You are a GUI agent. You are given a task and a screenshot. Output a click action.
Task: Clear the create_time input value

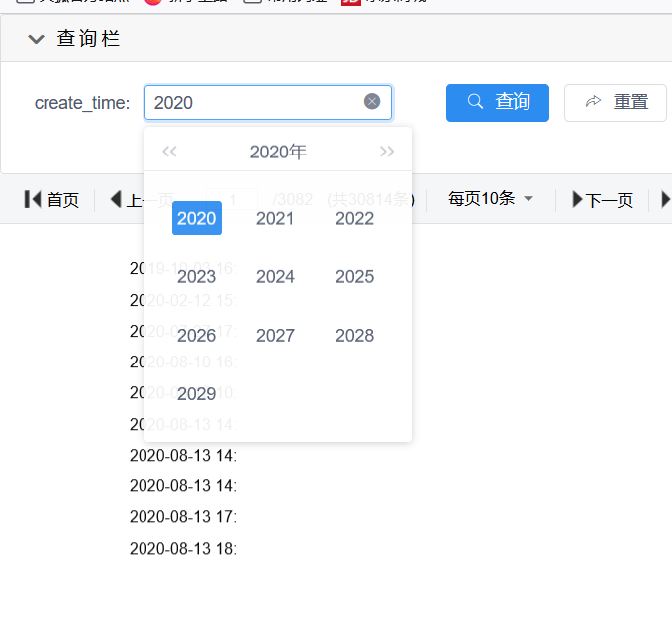pyautogui.click(x=371, y=102)
